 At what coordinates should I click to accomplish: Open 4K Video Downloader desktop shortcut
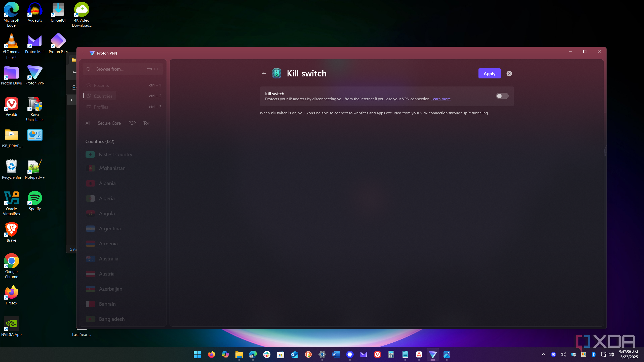click(x=82, y=14)
